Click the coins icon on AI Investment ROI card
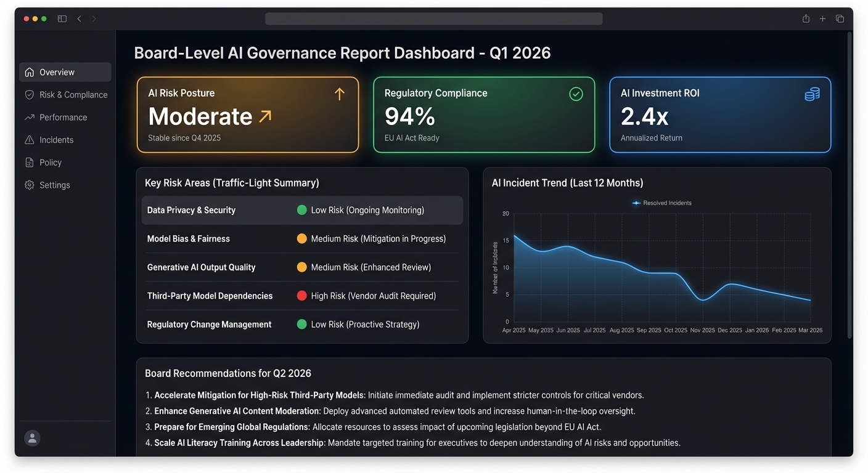 pyautogui.click(x=812, y=94)
